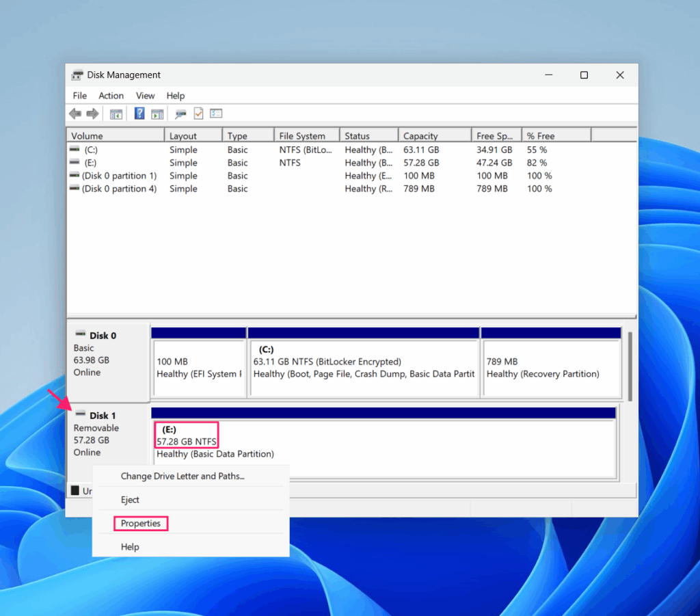Click the Disk 0 label icon
This screenshot has height=616, width=700.
click(x=81, y=334)
